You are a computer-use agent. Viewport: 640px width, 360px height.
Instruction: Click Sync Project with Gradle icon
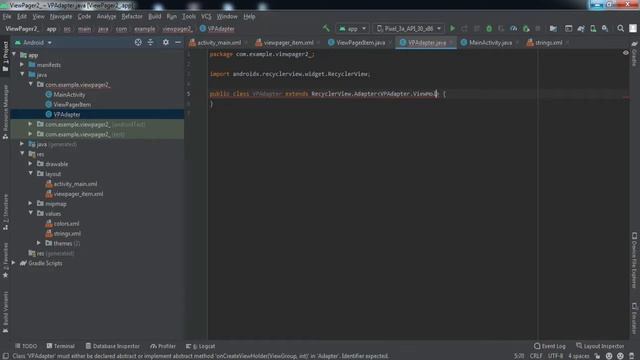(x=581, y=29)
